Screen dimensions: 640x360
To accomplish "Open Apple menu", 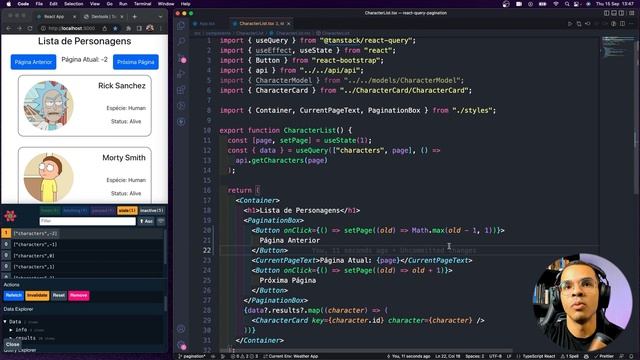I will click(9, 4).
